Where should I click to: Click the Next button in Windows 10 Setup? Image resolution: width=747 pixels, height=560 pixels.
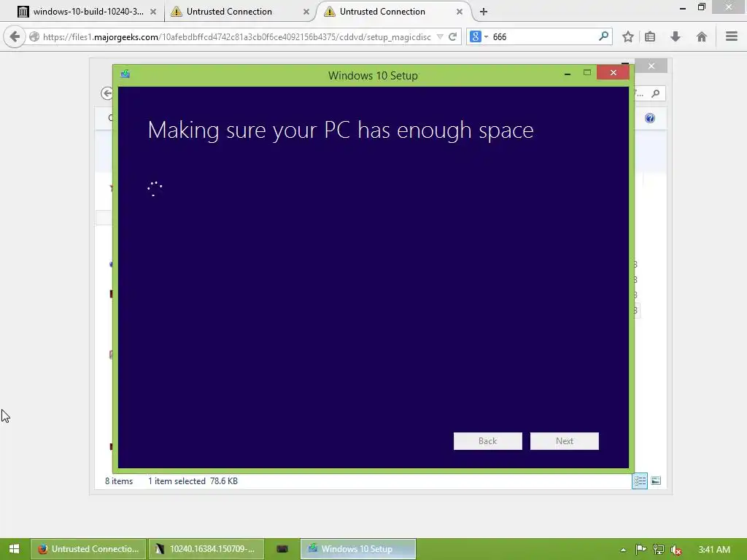(x=565, y=441)
